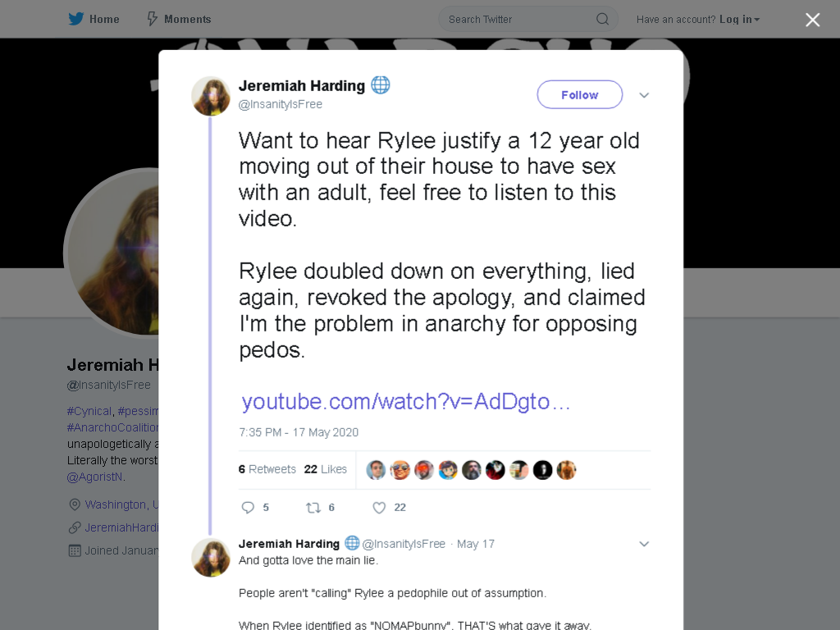Expand main tweet options chevron
840x630 pixels.
[644, 95]
